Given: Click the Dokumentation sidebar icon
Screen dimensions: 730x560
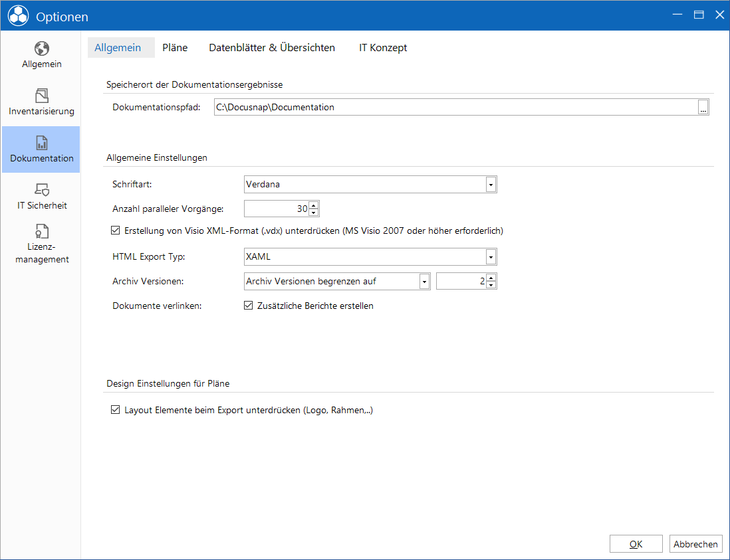Looking at the screenshot, I should 41,143.
